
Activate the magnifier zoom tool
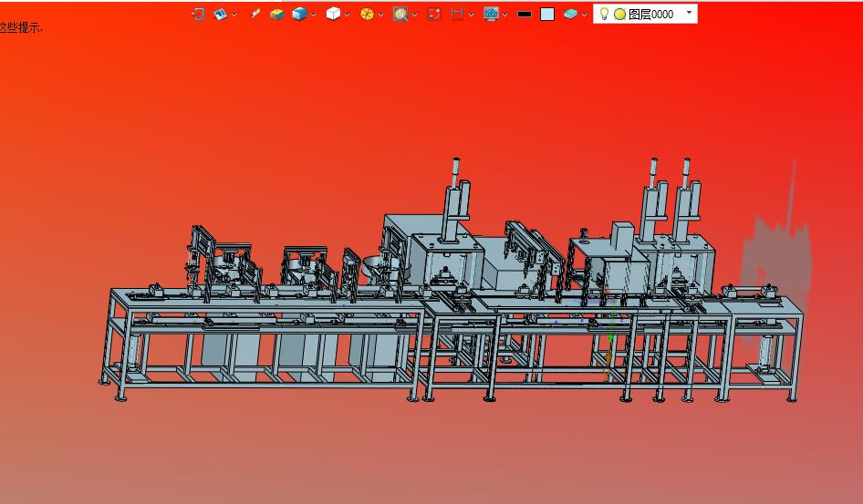400,14
